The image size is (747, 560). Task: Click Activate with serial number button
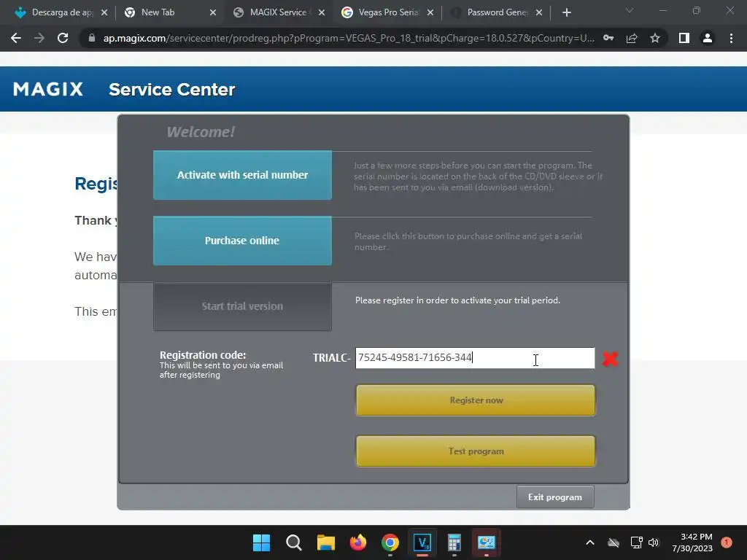pos(242,175)
